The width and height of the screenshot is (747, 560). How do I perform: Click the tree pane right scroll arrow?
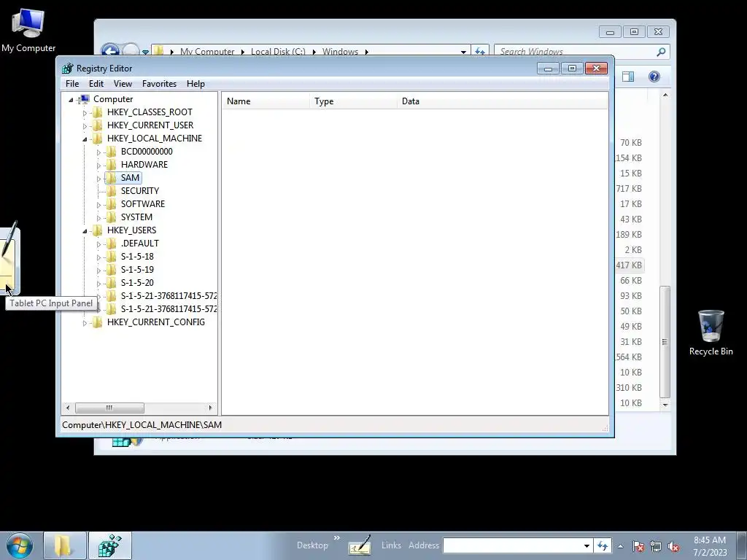pyautogui.click(x=210, y=408)
